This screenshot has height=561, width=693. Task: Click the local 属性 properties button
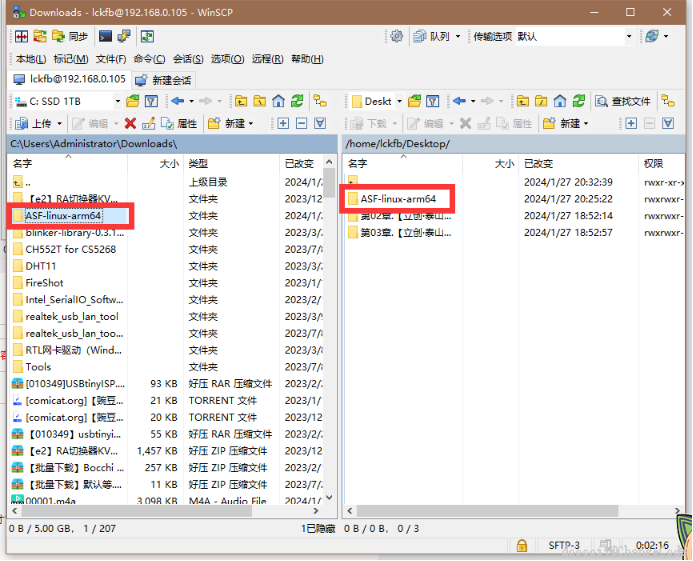[x=179, y=123]
